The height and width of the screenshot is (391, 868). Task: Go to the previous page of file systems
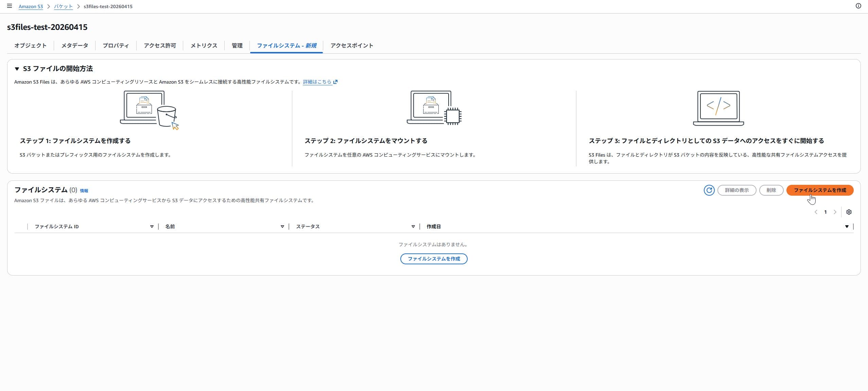816,212
